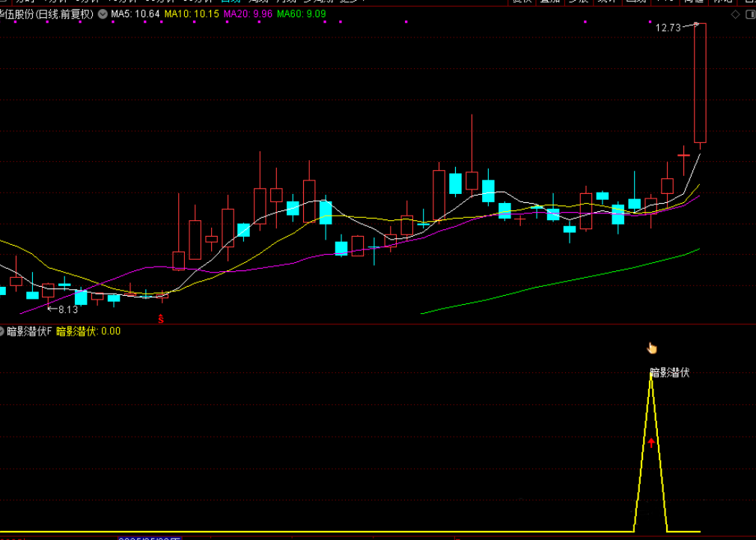This screenshot has width=756, height=540.
Task: Click the 8.13 low price label
Action: [67, 309]
